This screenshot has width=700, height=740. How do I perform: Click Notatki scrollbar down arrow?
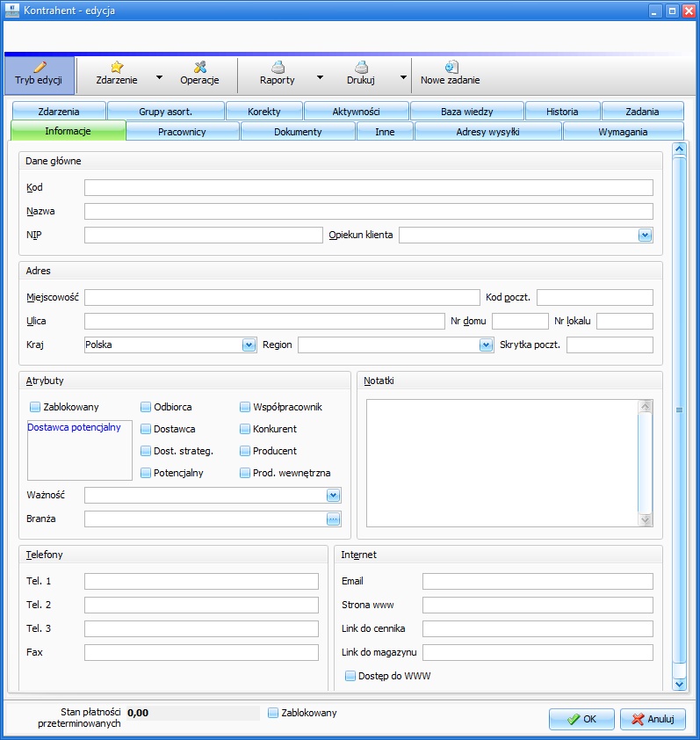point(645,519)
